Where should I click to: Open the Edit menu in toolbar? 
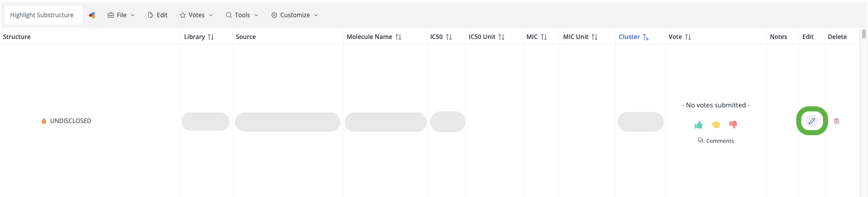158,15
